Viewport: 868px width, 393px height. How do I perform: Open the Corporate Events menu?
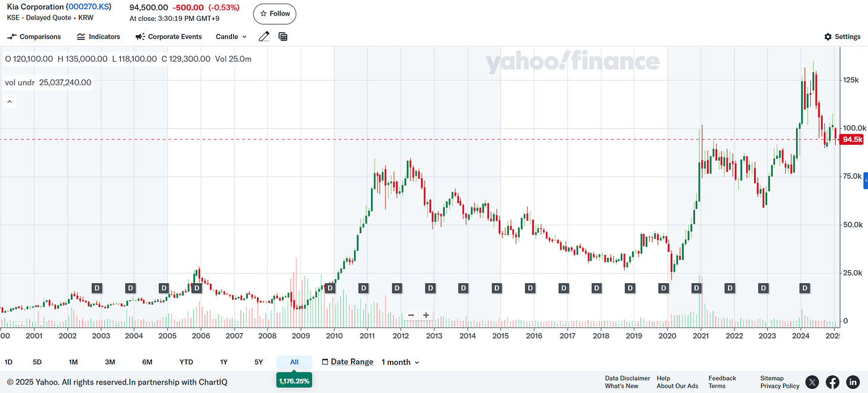169,36
